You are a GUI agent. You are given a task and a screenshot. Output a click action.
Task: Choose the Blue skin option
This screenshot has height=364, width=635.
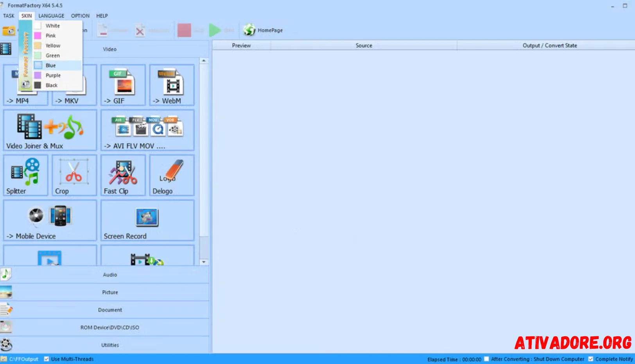tap(57, 65)
